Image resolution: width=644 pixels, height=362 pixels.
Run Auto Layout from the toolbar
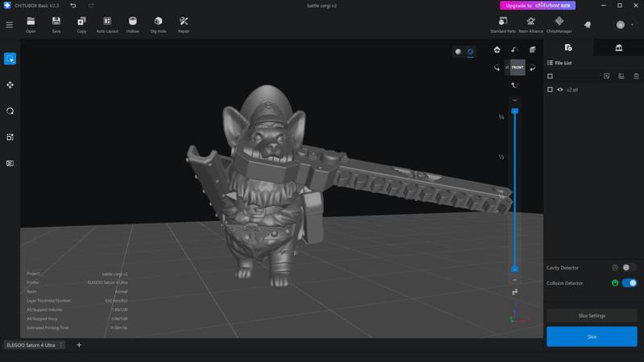point(107,25)
